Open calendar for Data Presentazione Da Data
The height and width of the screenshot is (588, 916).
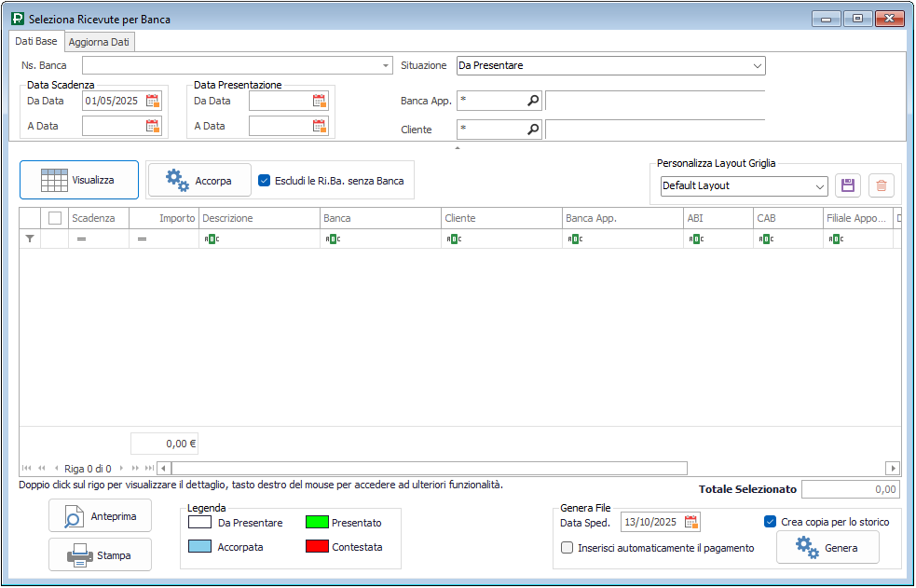pos(320,101)
